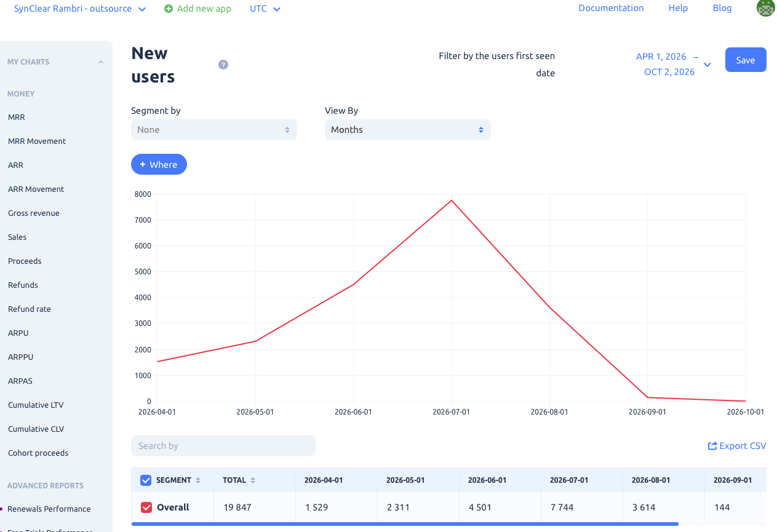Go to the ARPAS chart
This screenshot has width=777, height=532.
[20, 381]
